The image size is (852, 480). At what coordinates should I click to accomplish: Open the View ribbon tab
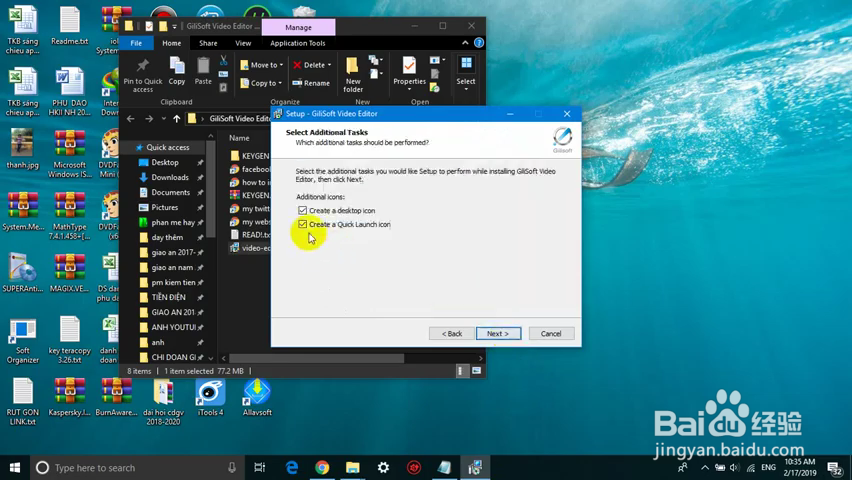[243, 43]
